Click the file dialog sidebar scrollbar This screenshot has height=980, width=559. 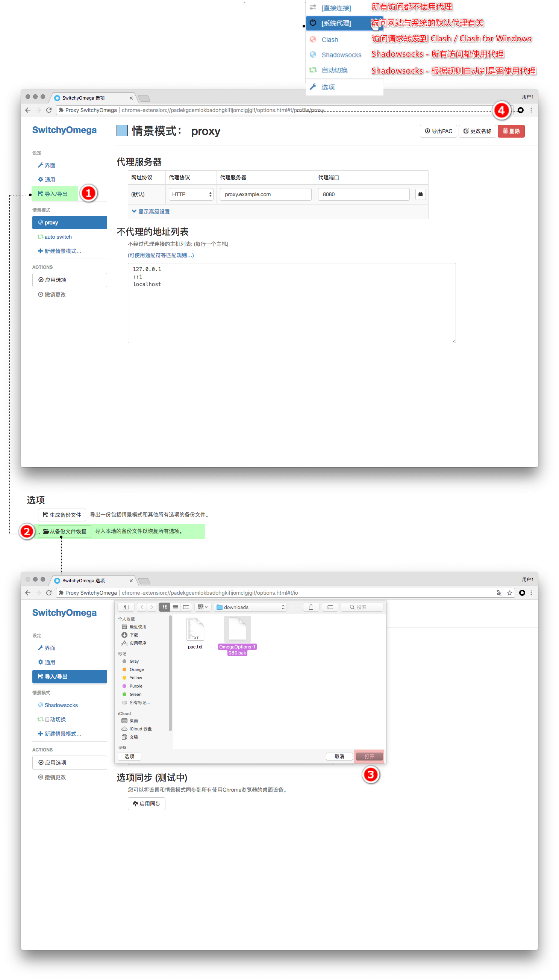(x=170, y=674)
